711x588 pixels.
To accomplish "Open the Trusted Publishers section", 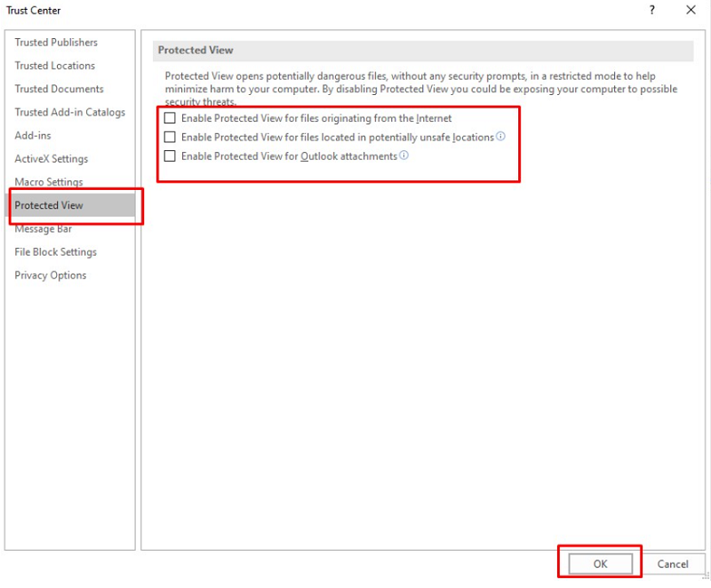I will pyautogui.click(x=56, y=43).
